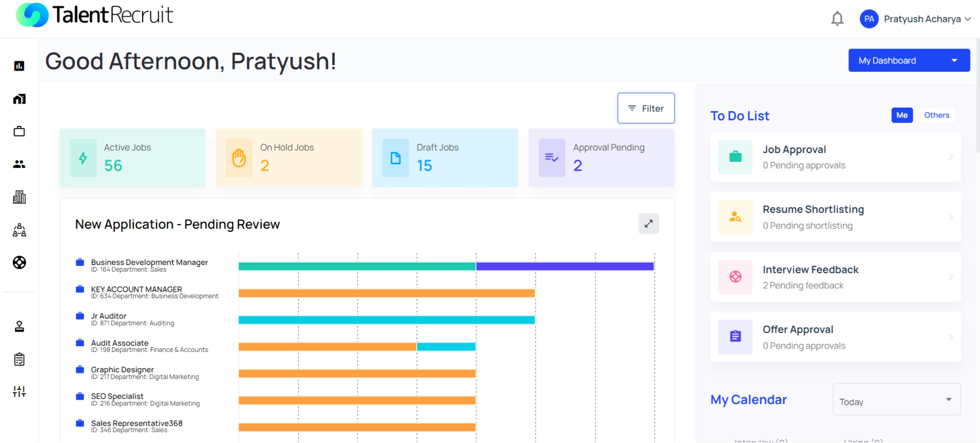Expand the New Application chart to fullscreen
This screenshot has width=980, height=443.
pyautogui.click(x=649, y=224)
